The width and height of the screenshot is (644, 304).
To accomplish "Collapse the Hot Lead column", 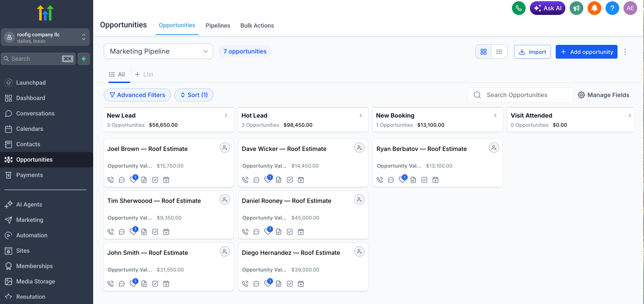I will coord(360,115).
